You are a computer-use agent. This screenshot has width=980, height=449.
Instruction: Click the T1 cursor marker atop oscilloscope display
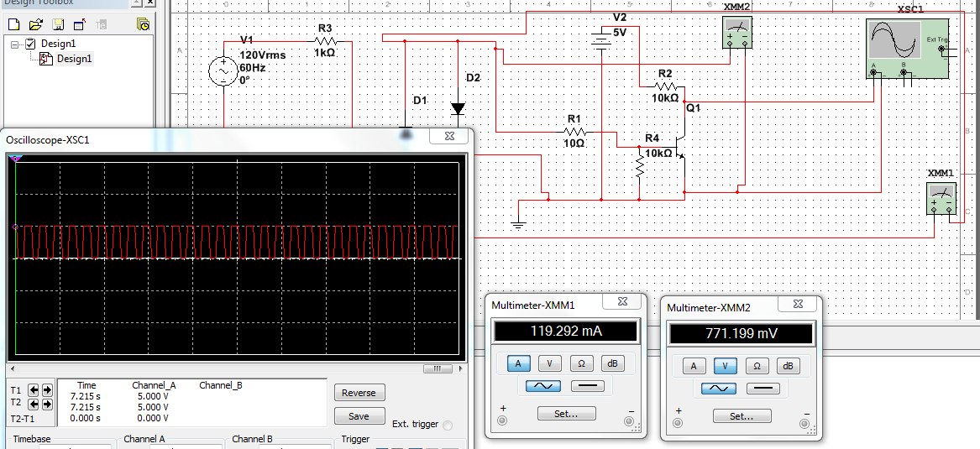(x=16, y=159)
